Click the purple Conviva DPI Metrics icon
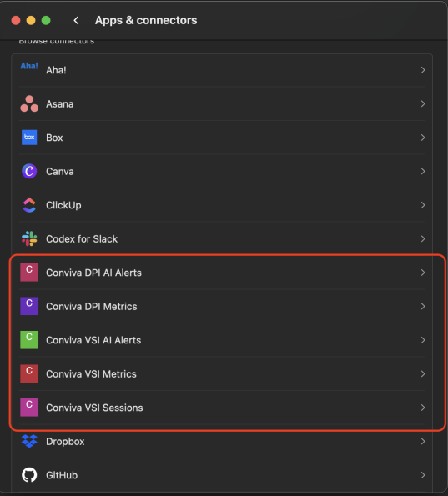 [x=29, y=306]
